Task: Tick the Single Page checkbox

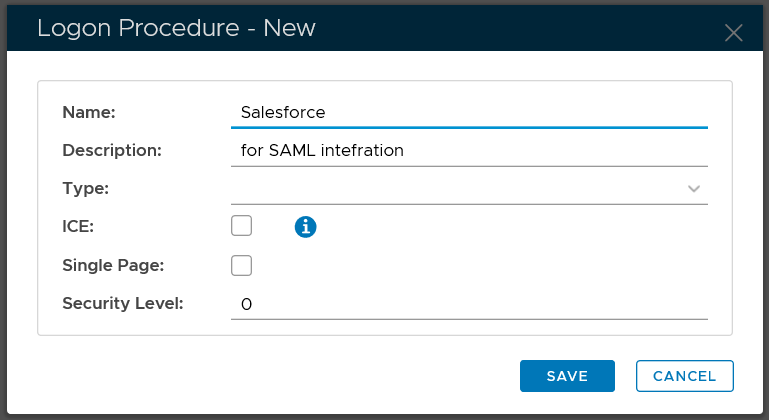Action: tap(241, 265)
